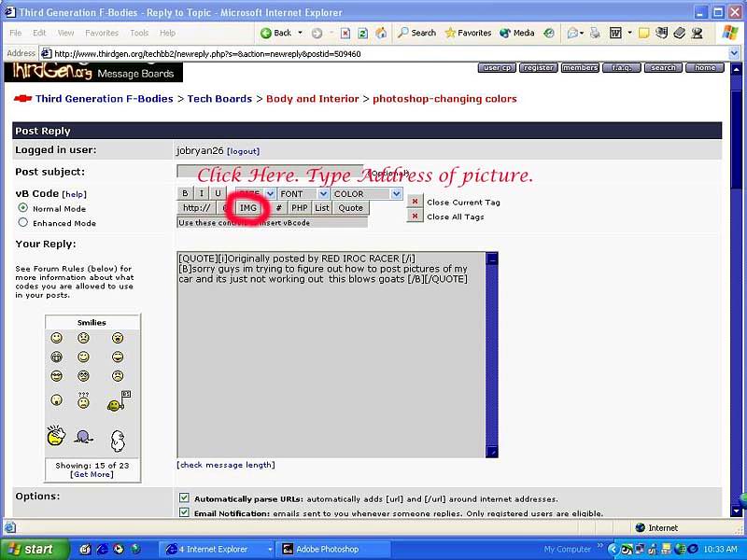
Task: Toggle the Email Notification checkbox
Action: [184, 512]
